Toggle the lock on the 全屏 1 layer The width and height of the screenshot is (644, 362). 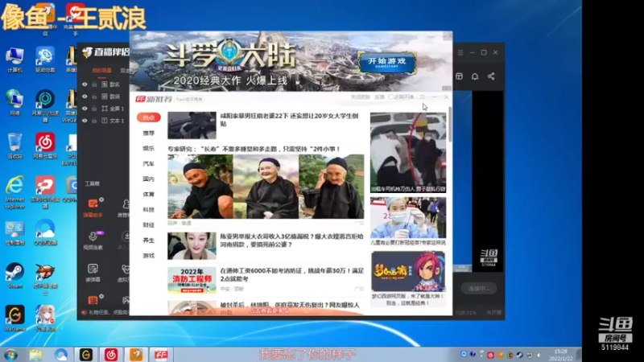[94, 109]
